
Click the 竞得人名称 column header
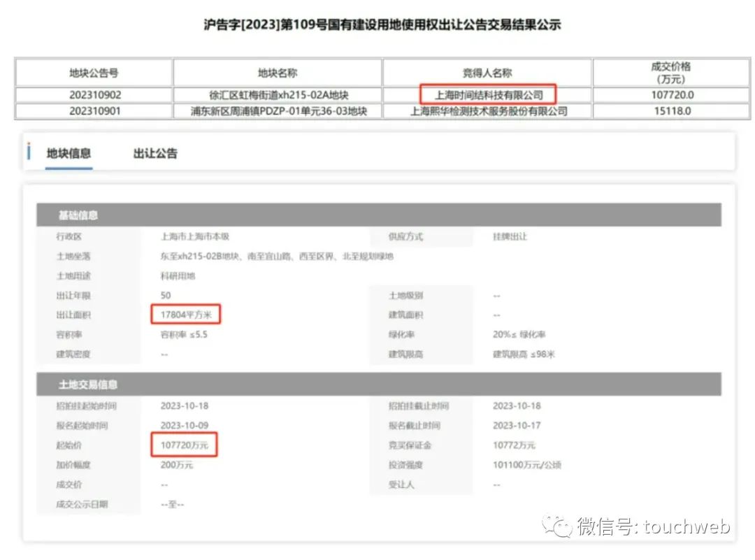(x=487, y=73)
